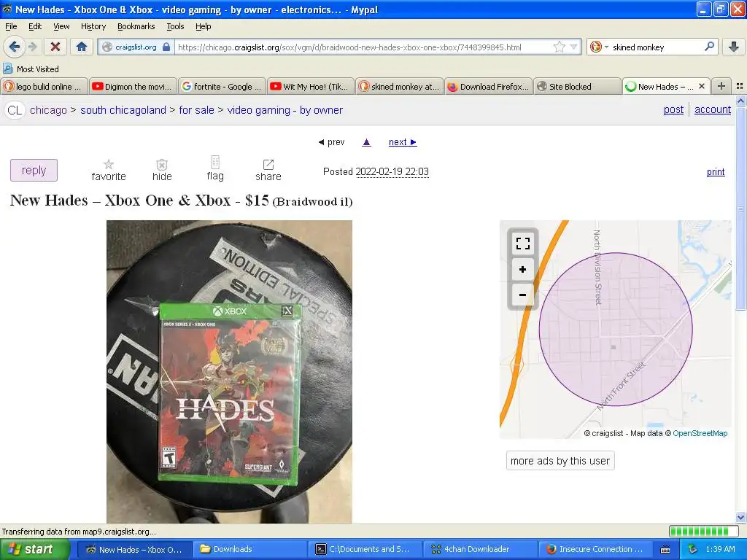Open the OpenStreetMap attribution link

700,433
